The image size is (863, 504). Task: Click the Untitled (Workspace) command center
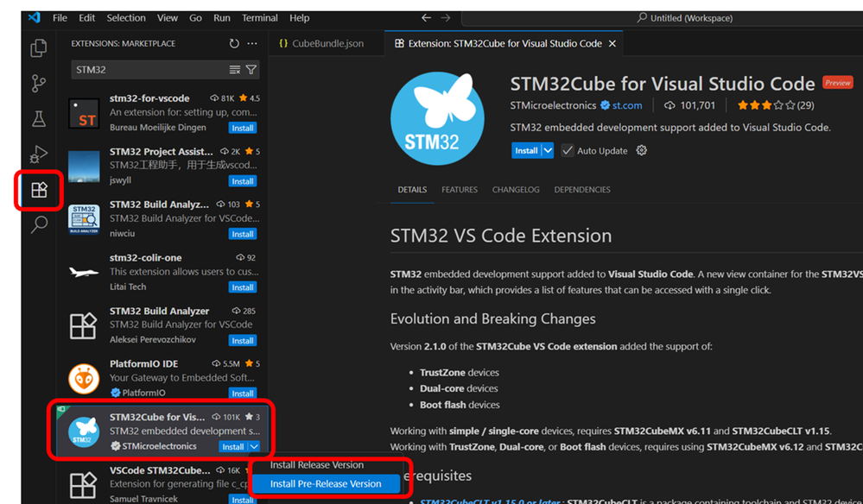[x=684, y=18]
